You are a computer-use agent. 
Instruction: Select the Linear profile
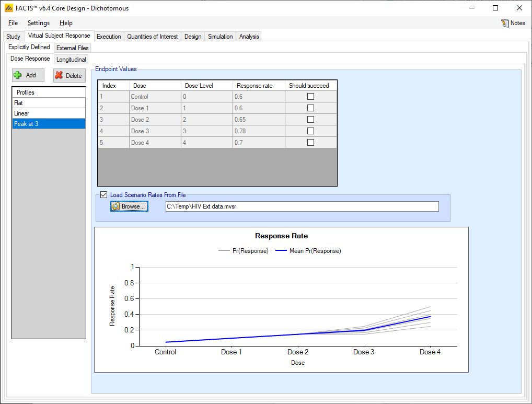[49, 113]
